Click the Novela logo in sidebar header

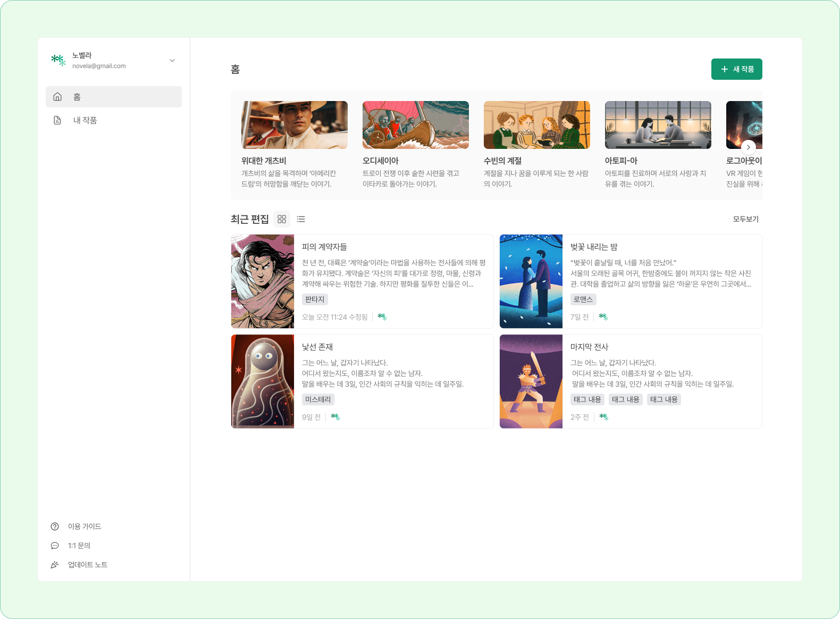point(58,60)
